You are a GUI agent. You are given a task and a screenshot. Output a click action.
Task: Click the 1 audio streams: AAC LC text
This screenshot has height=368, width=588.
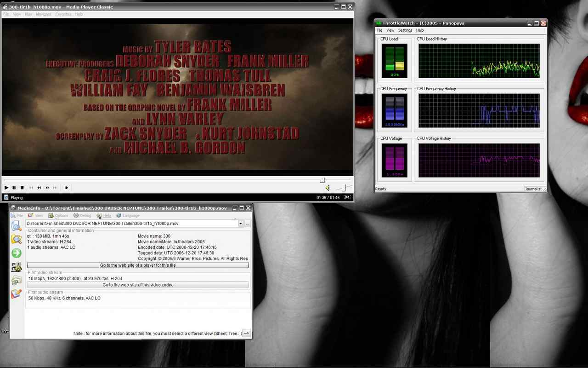(x=51, y=247)
